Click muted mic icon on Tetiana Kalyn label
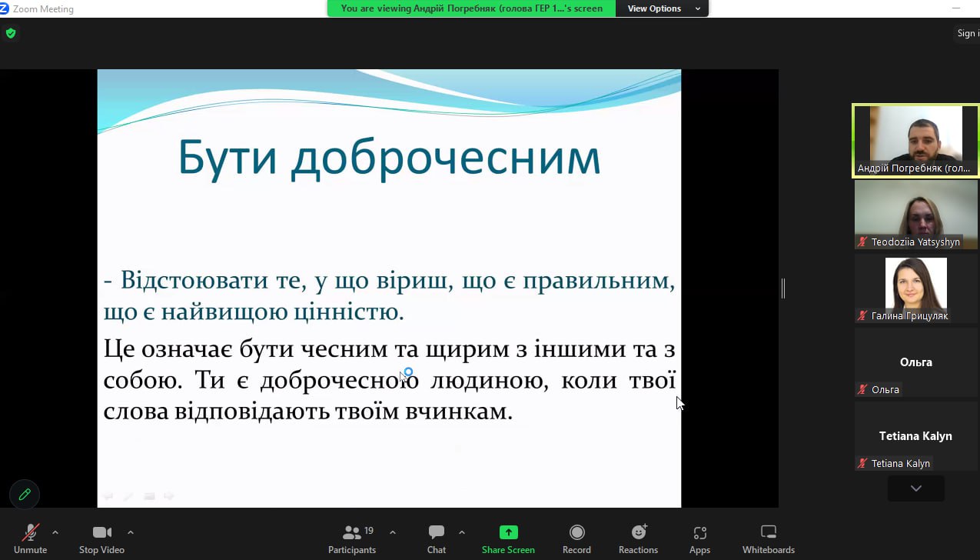This screenshot has height=560, width=980. pos(862,463)
